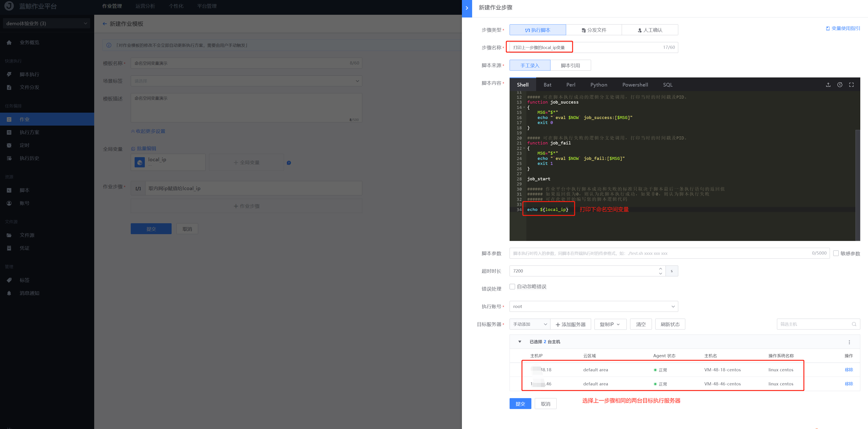Click the 筛选主机 search field
The width and height of the screenshot is (868, 429).
point(818,324)
